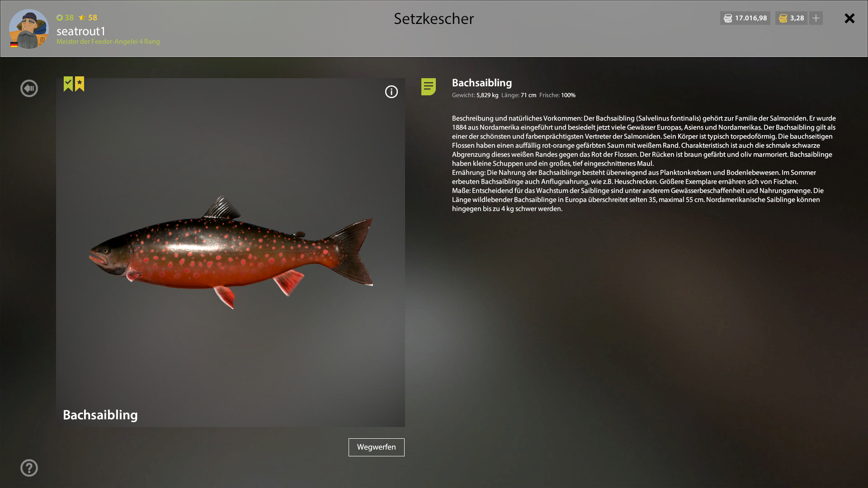The image size is (868, 488).
Task: Click the seatrout1 username
Action: pos(81,31)
